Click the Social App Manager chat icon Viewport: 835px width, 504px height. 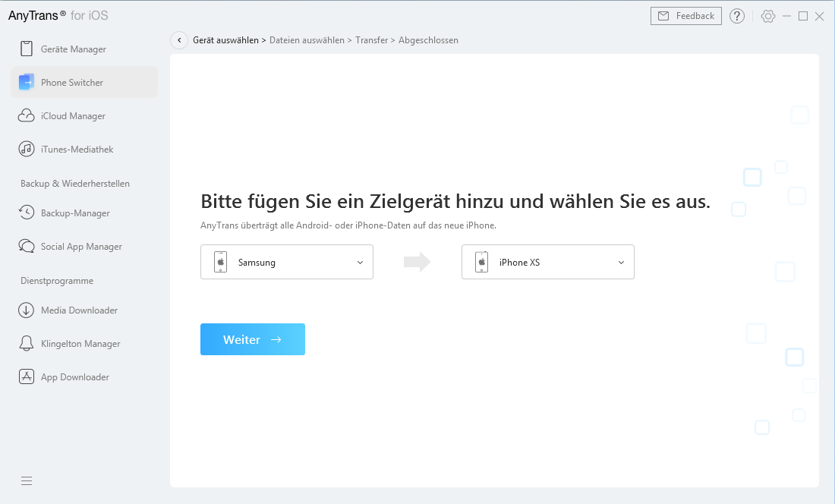click(x=26, y=246)
